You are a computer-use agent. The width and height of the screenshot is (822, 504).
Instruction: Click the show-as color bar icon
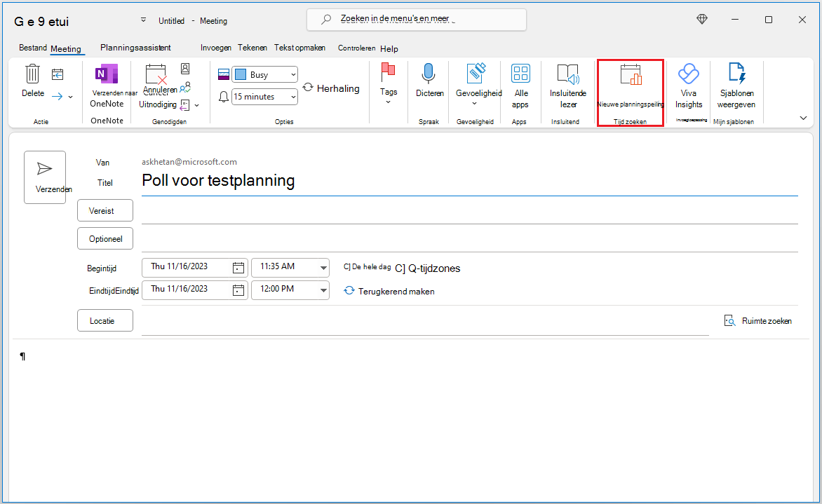(224, 75)
